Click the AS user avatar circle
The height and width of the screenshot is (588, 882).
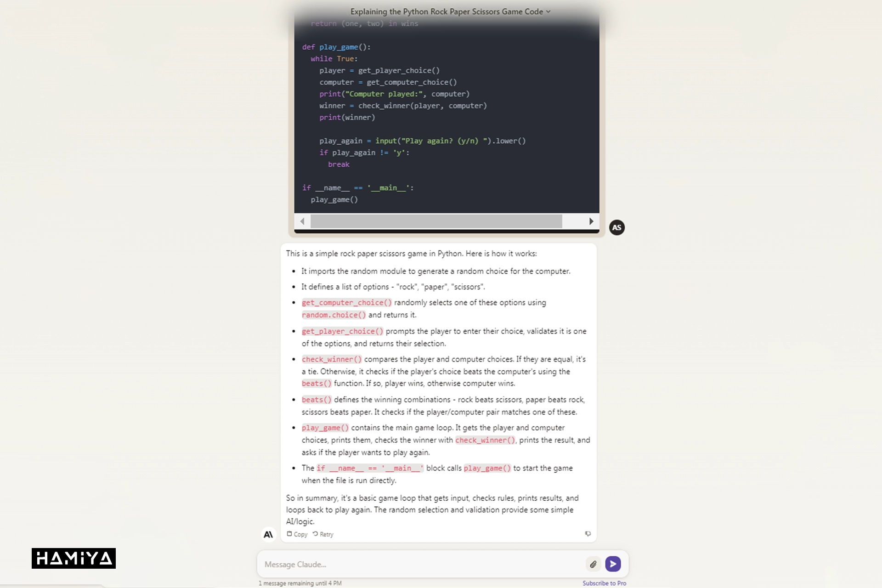(616, 227)
